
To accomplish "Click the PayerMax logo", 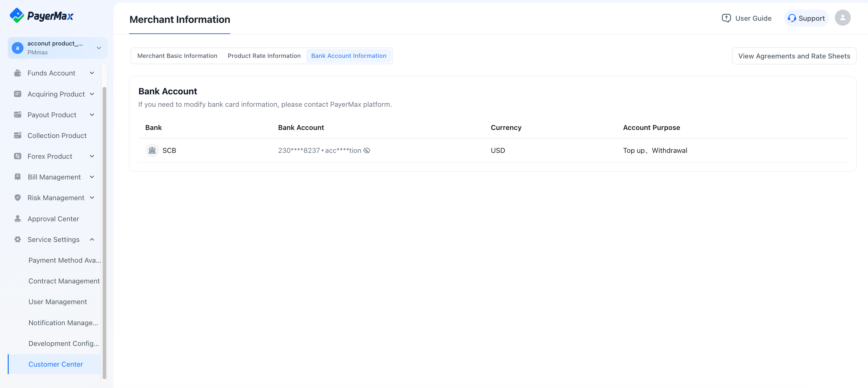I will coord(41,15).
